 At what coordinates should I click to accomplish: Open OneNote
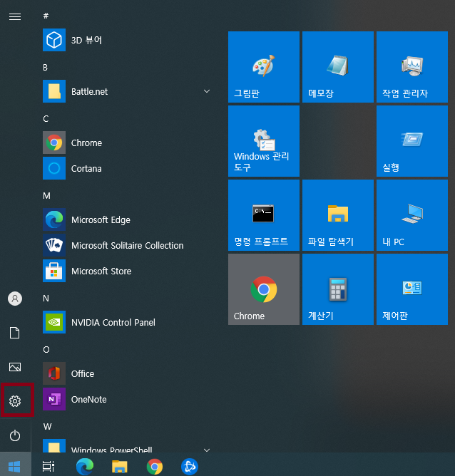pos(128,399)
